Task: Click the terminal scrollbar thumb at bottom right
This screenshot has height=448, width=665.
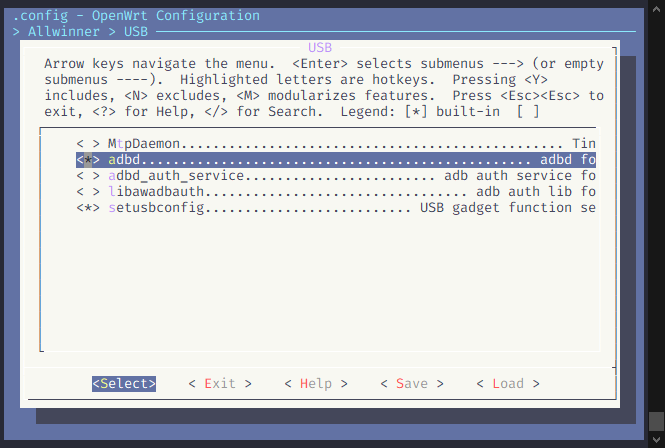Action: [657, 422]
